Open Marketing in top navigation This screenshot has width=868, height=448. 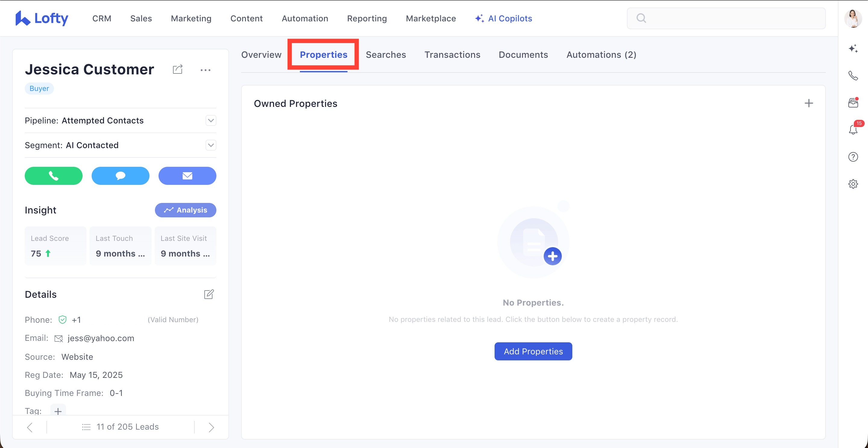191,18
